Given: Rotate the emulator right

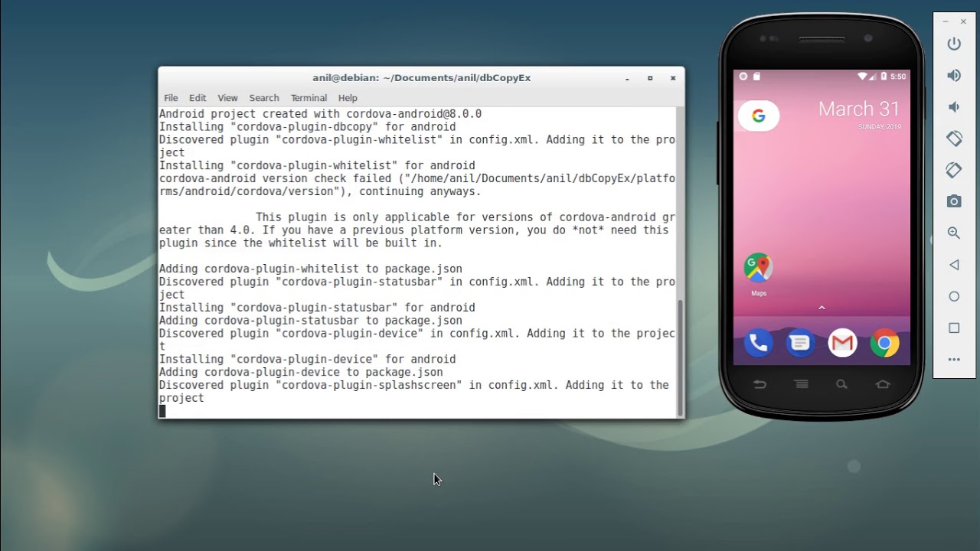Looking at the screenshot, I should click(x=954, y=170).
